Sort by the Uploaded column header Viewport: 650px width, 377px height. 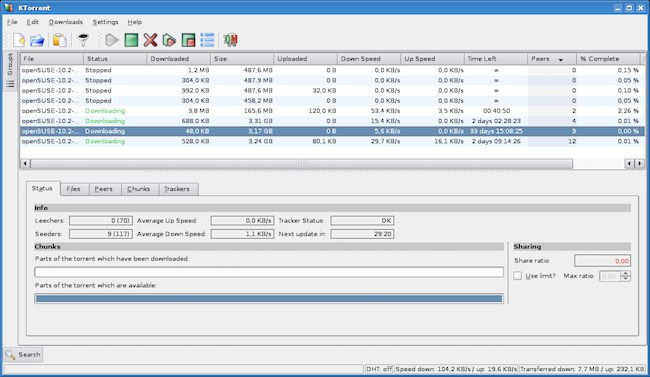[306, 59]
